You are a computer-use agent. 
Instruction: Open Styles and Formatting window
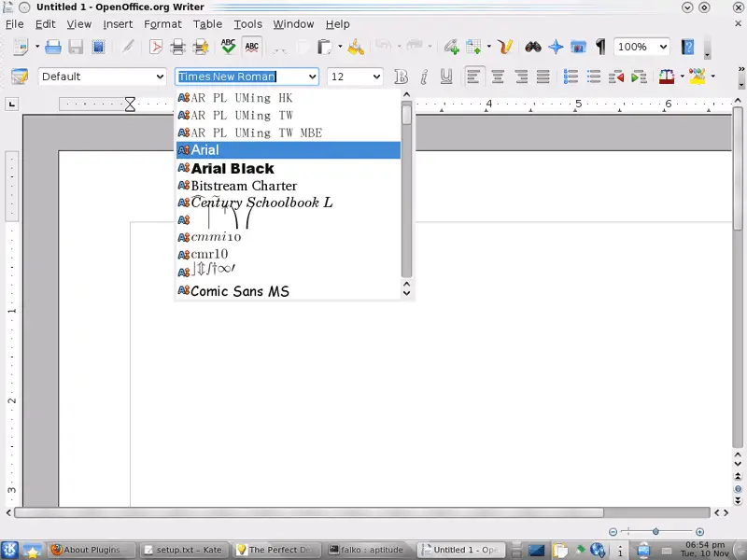coord(20,77)
